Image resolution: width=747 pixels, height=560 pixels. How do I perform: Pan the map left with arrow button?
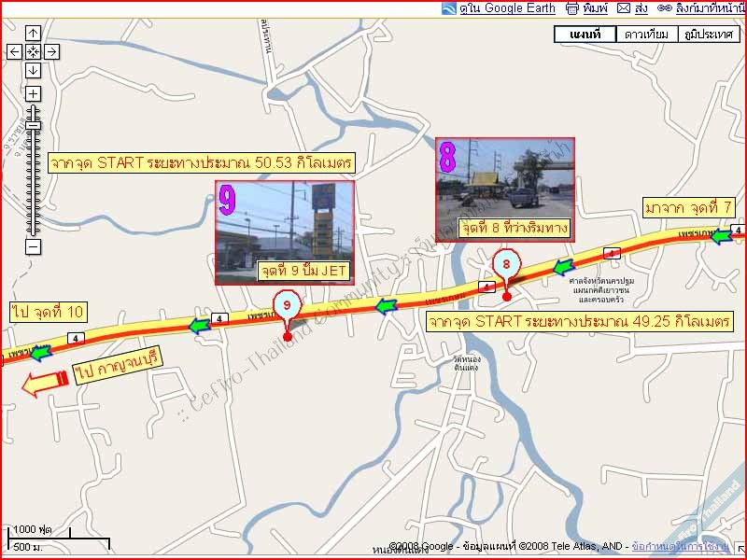coord(15,52)
